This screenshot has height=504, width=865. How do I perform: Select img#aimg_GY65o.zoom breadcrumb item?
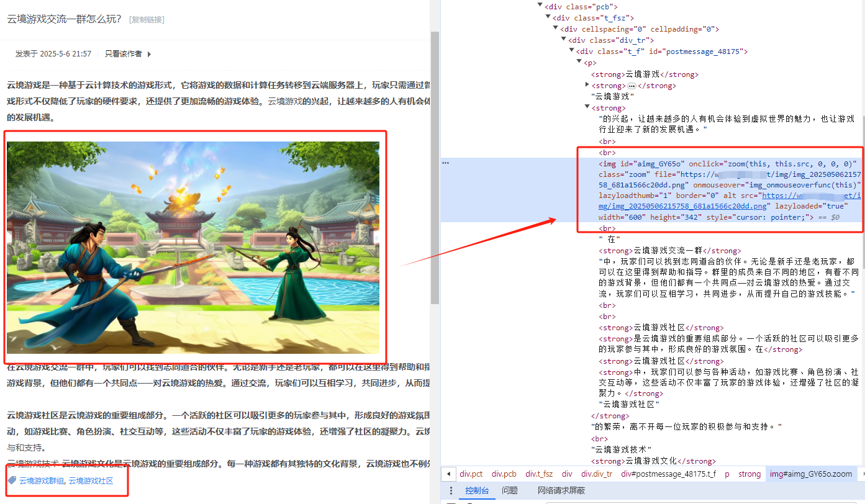[x=811, y=474]
